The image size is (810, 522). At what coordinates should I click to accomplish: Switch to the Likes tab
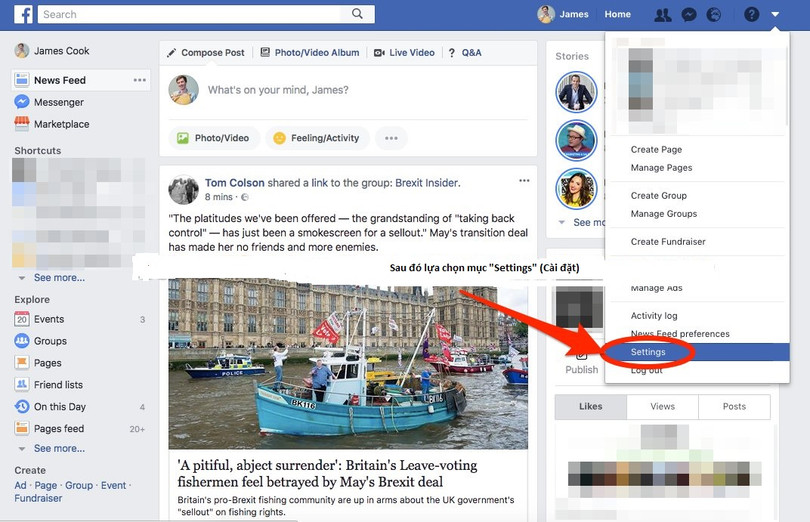point(590,407)
